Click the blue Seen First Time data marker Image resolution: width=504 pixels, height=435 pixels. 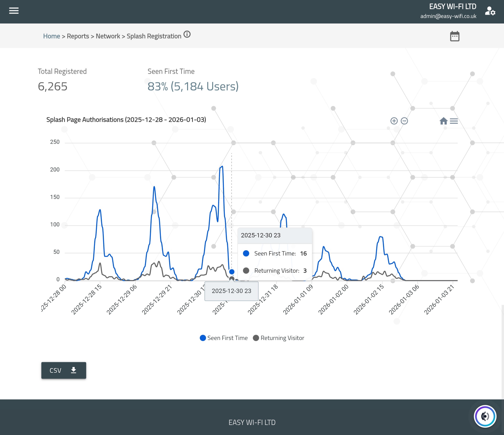click(231, 272)
